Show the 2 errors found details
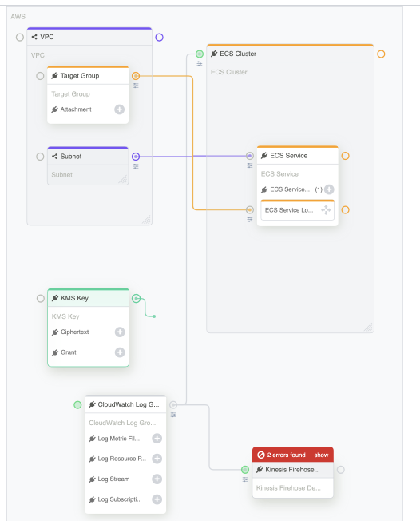 (x=321, y=455)
